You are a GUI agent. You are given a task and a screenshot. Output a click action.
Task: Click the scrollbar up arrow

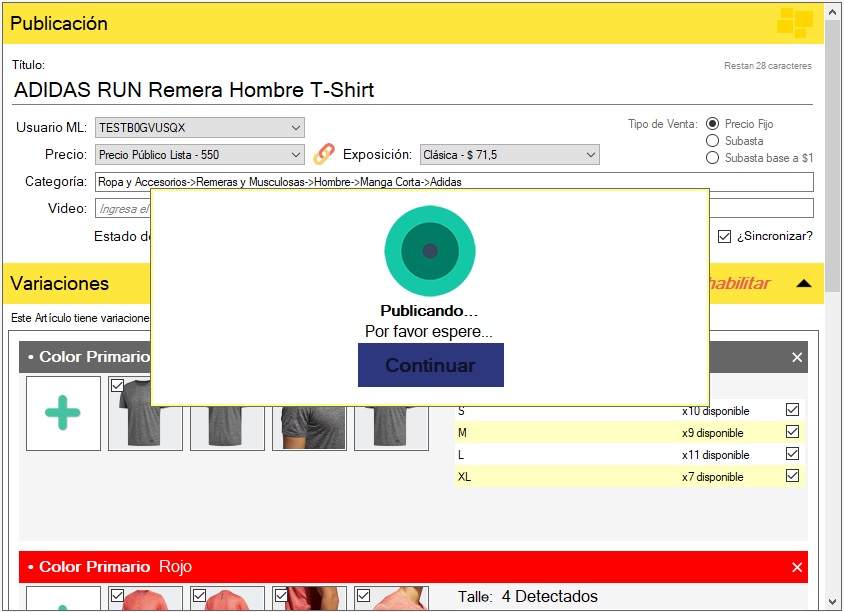click(x=833, y=12)
